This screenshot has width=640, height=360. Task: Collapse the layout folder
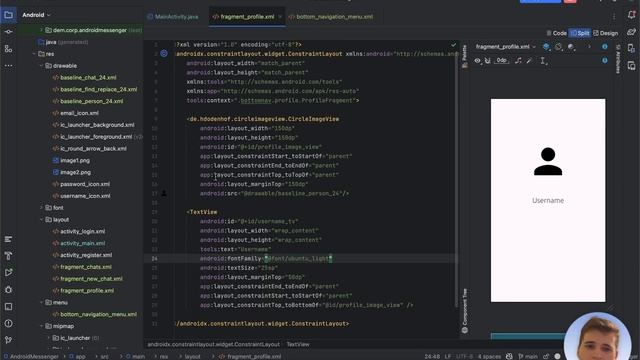[x=41, y=220]
